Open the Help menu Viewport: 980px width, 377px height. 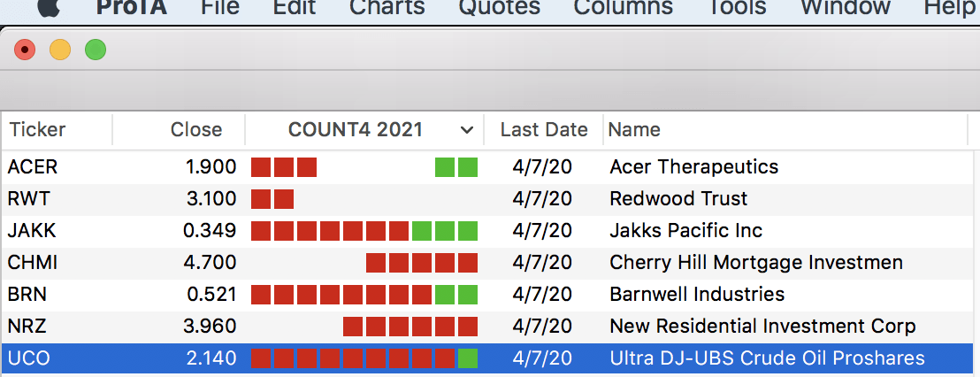pyautogui.click(x=951, y=6)
